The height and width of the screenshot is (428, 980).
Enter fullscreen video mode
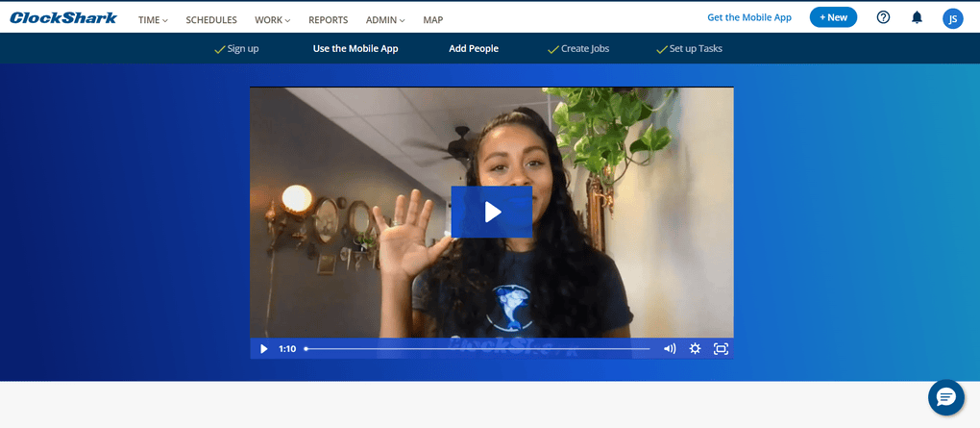click(x=721, y=348)
